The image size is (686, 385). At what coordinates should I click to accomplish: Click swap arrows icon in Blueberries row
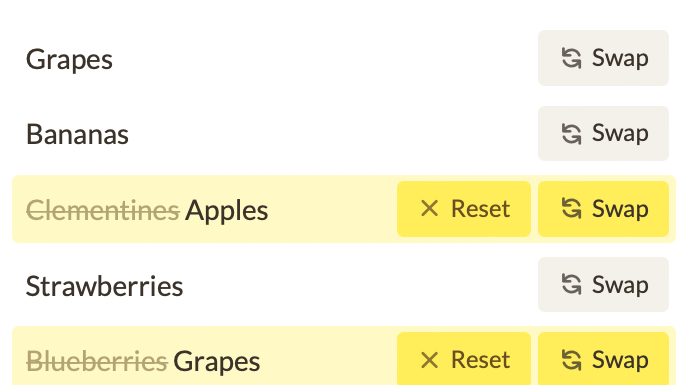coord(571,360)
